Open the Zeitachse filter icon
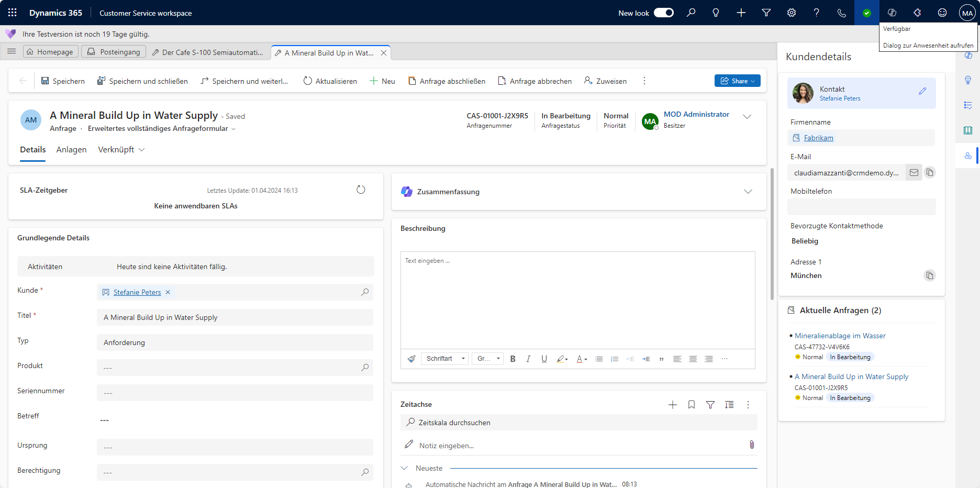 click(710, 405)
